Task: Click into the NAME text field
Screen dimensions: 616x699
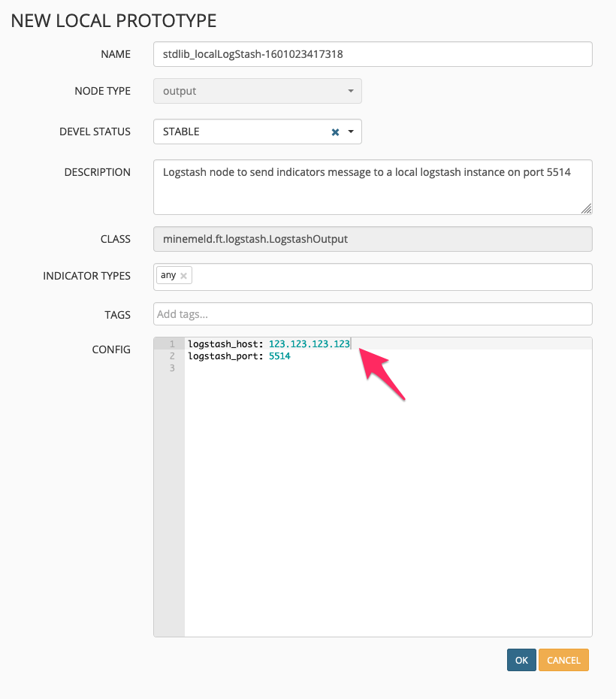Action: [x=373, y=54]
